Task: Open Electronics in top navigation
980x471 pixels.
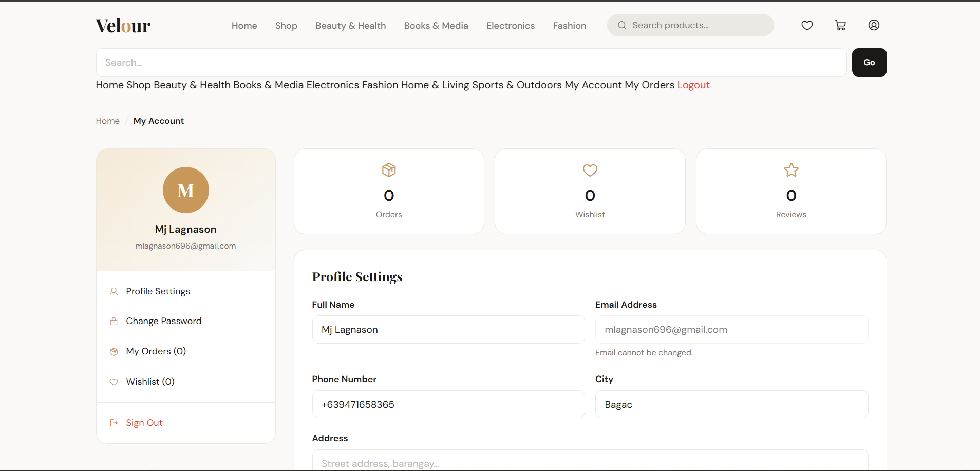Action: 511,26
